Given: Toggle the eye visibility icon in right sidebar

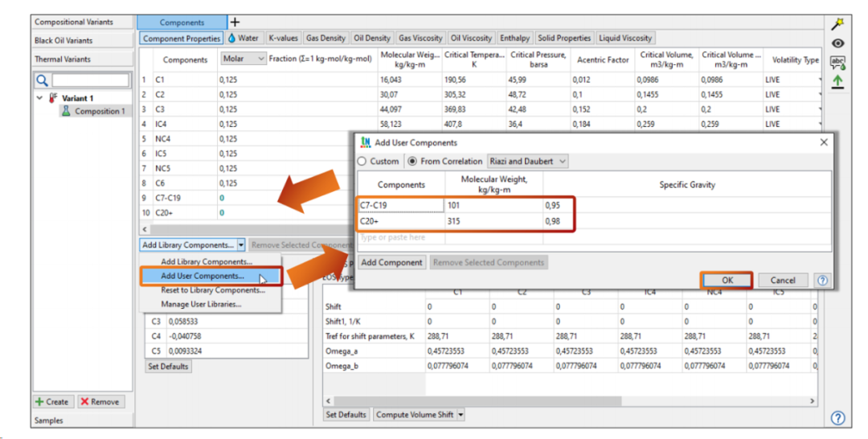Looking at the screenshot, I should point(837,43).
